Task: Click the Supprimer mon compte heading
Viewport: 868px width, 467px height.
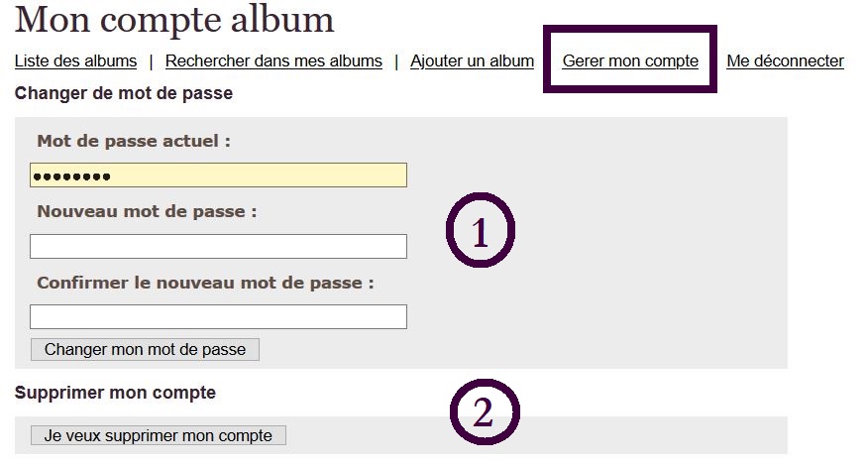Action: 115,393
